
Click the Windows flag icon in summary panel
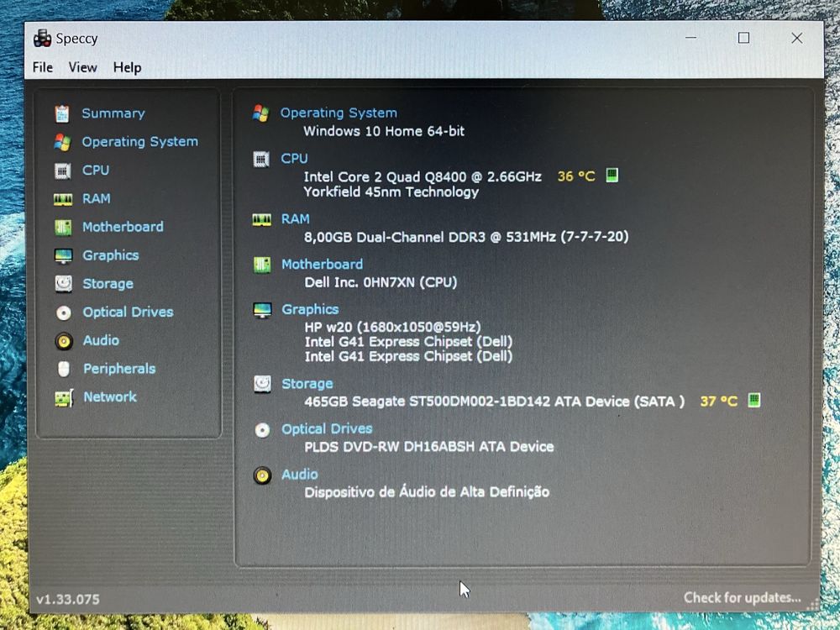(x=261, y=113)
